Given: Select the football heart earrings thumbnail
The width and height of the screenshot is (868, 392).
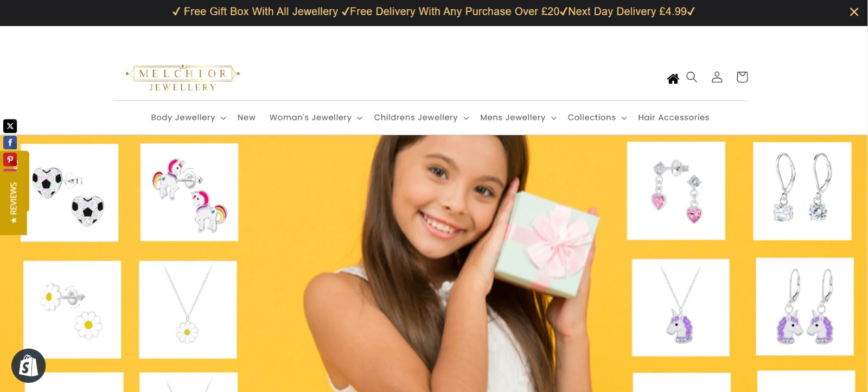Looking at the screenshot, I should [69, 193].
